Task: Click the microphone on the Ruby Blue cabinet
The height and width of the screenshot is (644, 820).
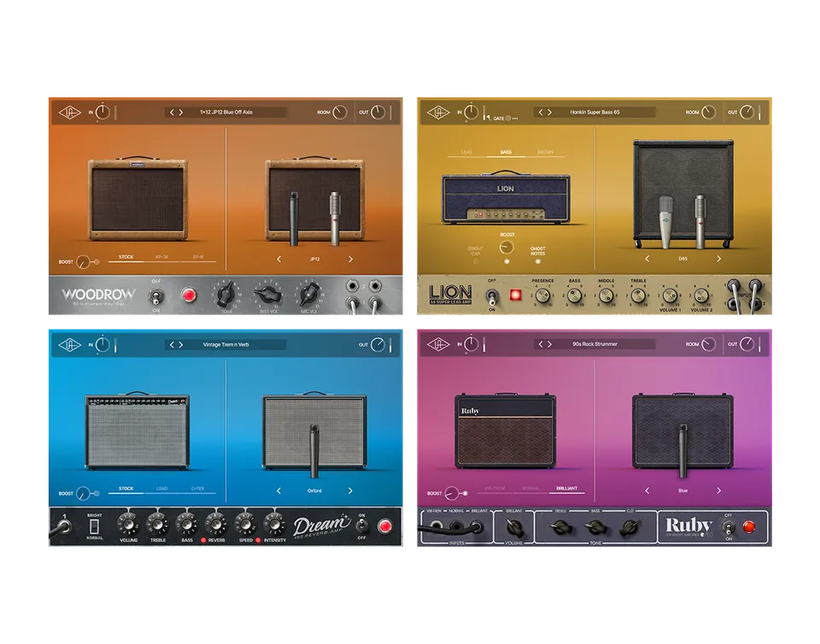Action: tap(682, 451)
